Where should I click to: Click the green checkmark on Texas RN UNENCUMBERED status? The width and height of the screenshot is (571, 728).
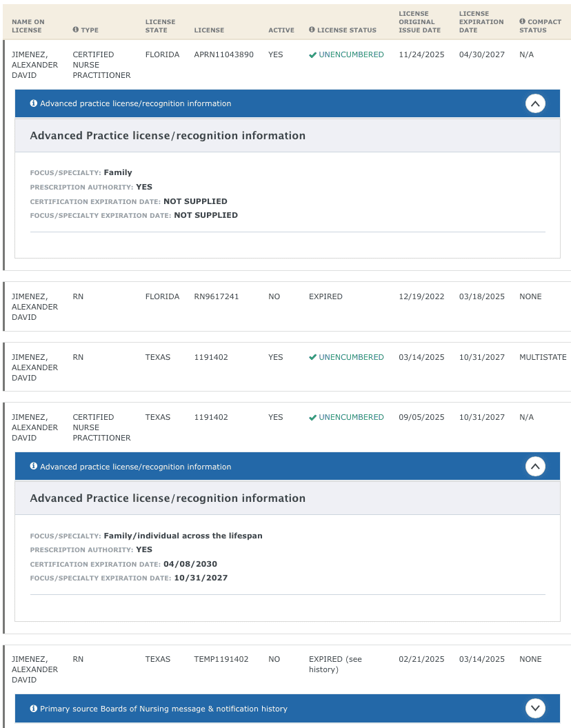(x=312, y=357)
